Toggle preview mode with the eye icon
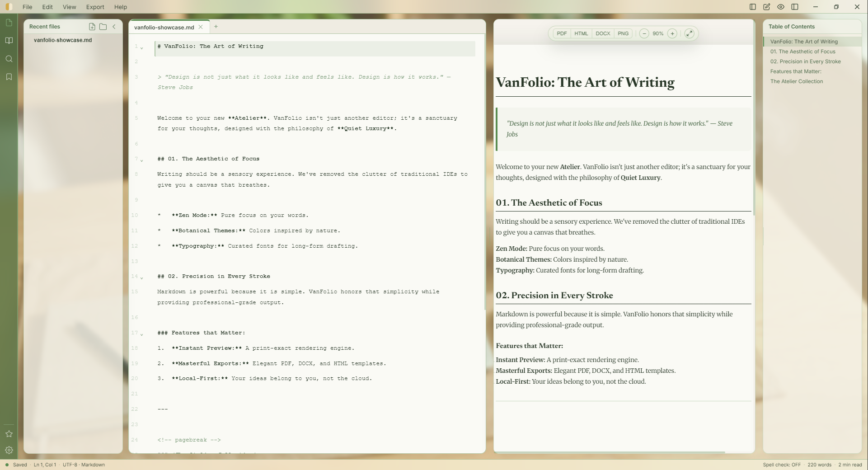Screen dimensions: 868x470 [x=780, y=7]
